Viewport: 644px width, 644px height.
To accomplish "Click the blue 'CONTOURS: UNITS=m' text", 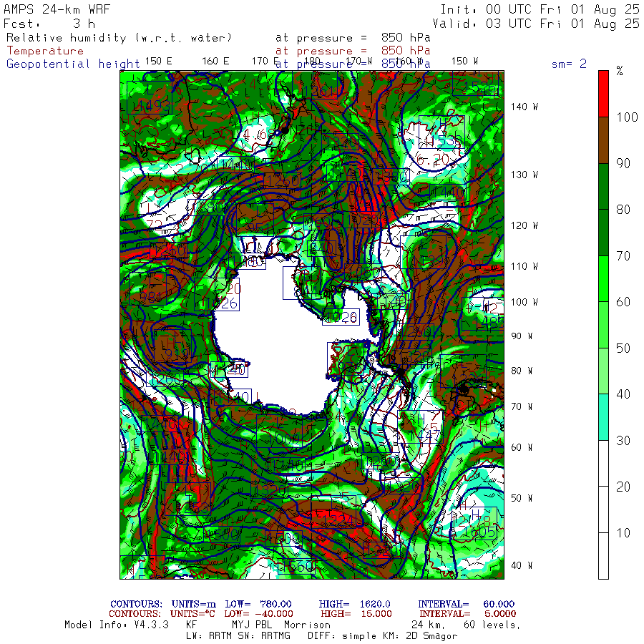I will click(x=163, y=604).
